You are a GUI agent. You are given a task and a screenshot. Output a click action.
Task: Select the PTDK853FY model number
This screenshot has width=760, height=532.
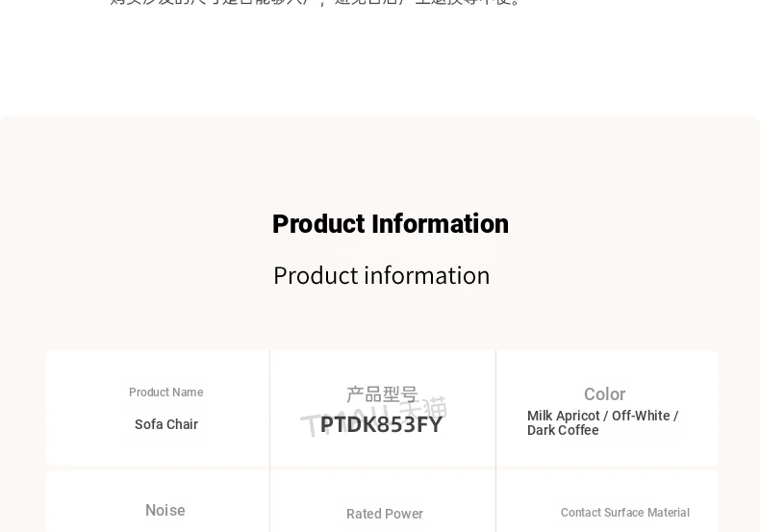[381, 425]
